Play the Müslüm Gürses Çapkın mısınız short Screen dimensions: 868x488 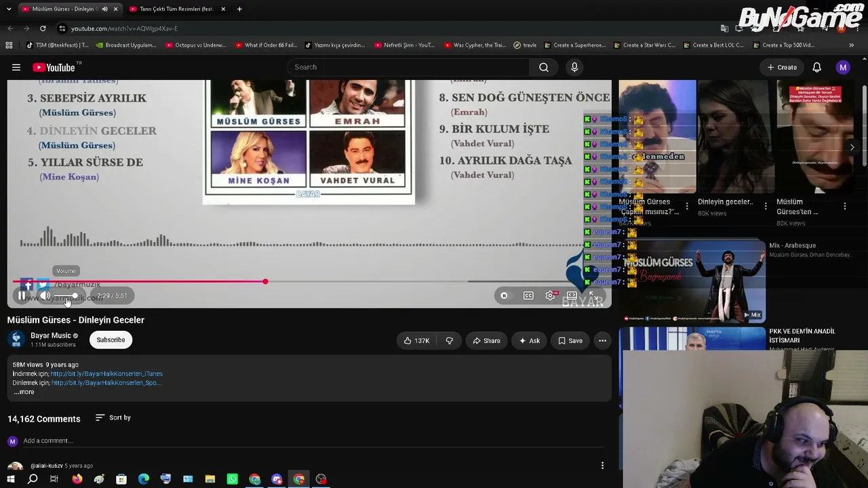[657, 137]
